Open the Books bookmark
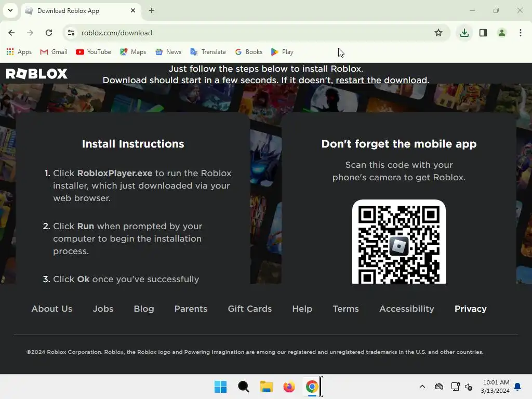The width and height of the screenshot is (532, 399). coord(249,52)
